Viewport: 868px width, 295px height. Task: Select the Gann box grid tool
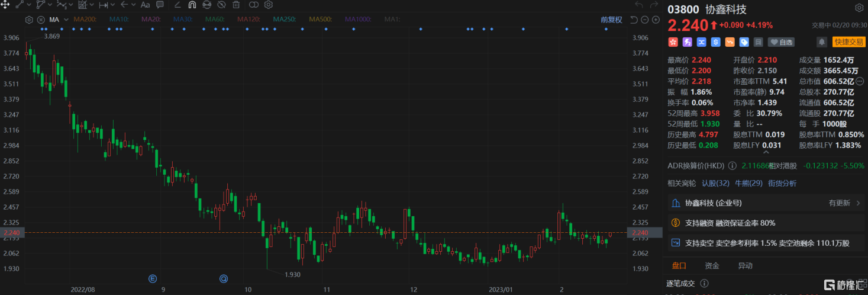click(x=83, y=5)
